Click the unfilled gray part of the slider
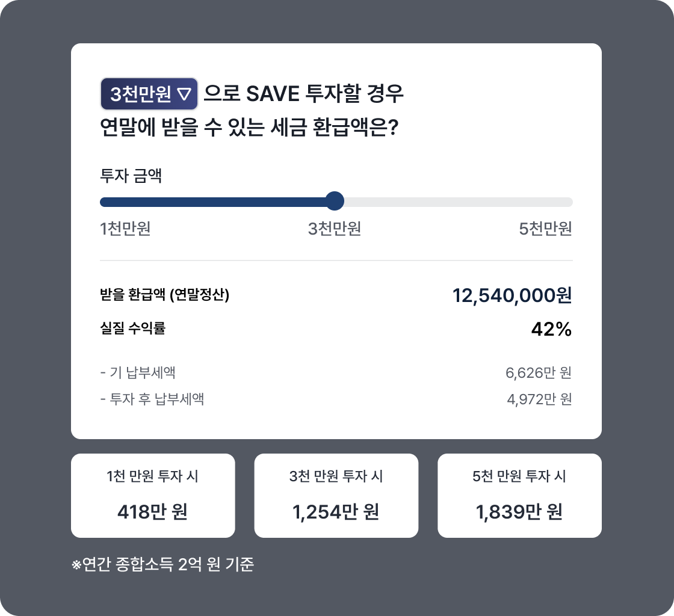The width and height of the screenshot is (674, 616). 458,202
